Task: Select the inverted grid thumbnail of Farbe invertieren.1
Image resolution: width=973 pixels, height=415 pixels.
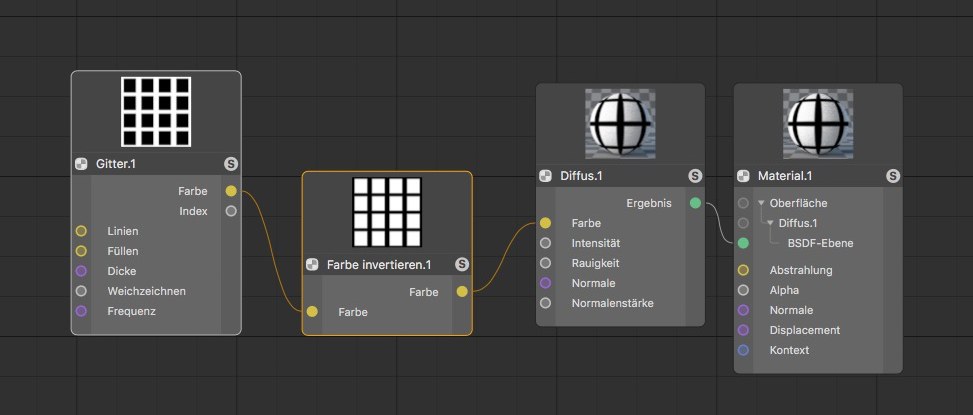Action: 387,212
